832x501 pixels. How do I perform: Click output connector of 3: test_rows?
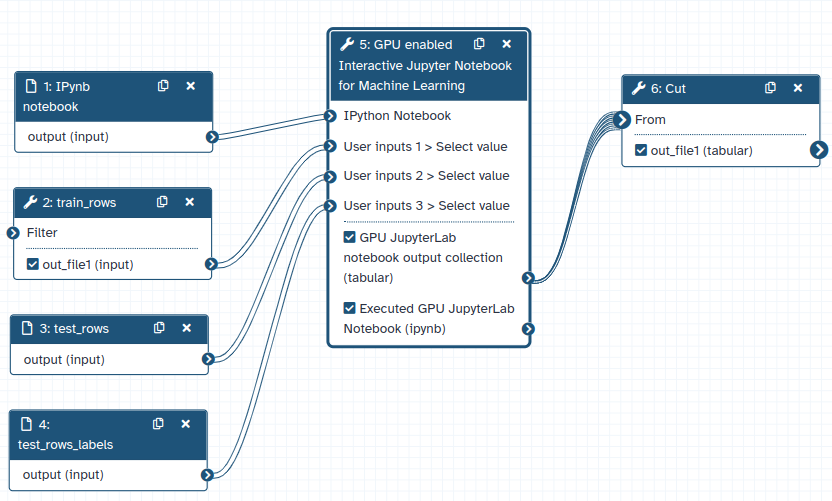click(207, 359)
